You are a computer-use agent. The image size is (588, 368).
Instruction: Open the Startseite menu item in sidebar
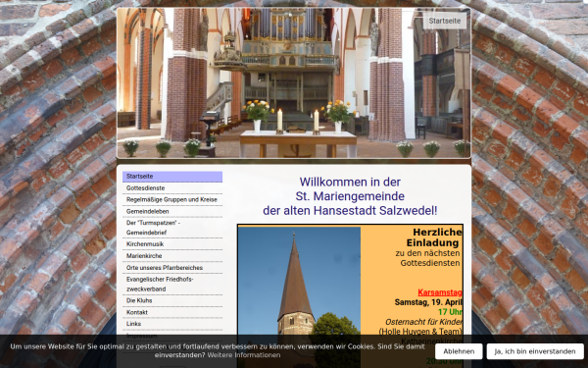(x=172, y=177)
